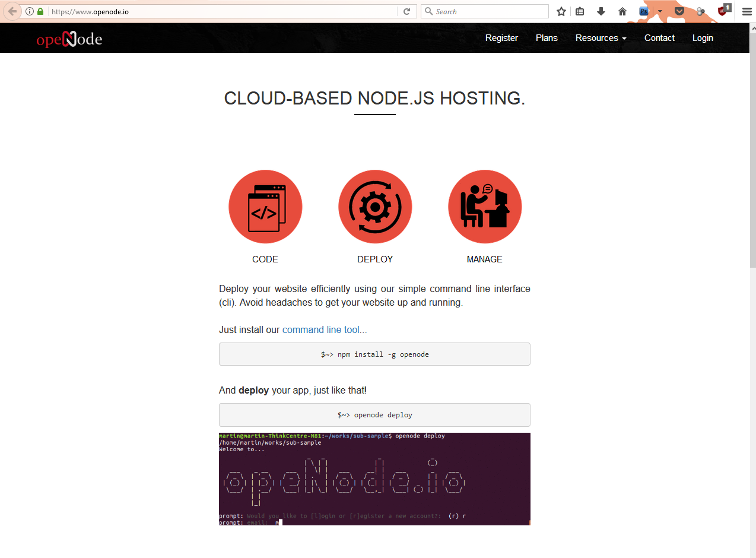Image resolution: width=756 pixels, height=558 pixels.
Task: Open the Login page
Action: click(703, 38)
